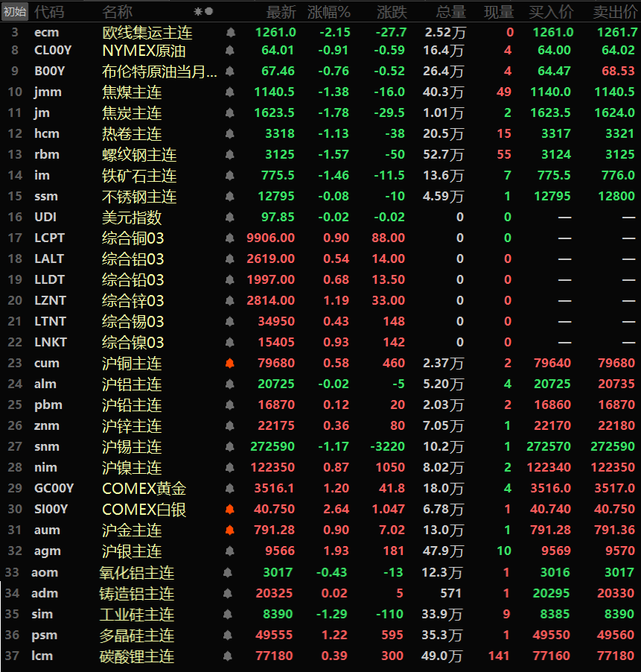Click the orange bell on COMEX白银 row

[x=230, y=510]
